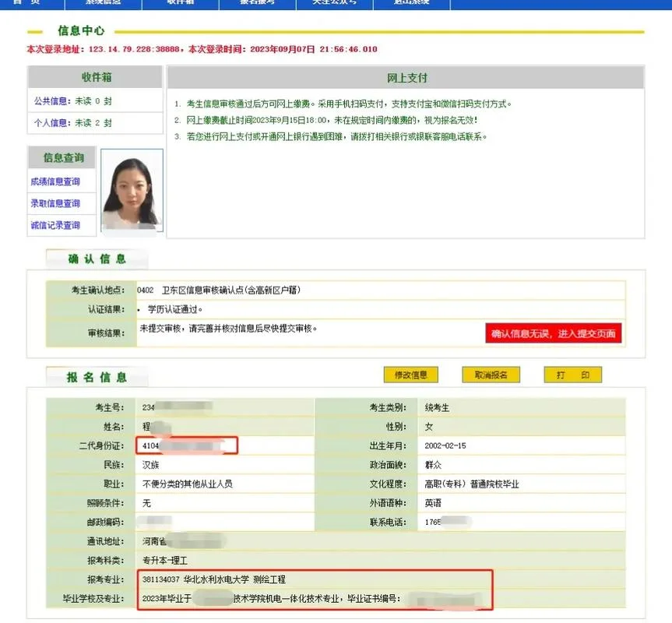This screenshot has width=672, height=623.
Task: Click the 取消报名 button
Action: click(491, 375)
